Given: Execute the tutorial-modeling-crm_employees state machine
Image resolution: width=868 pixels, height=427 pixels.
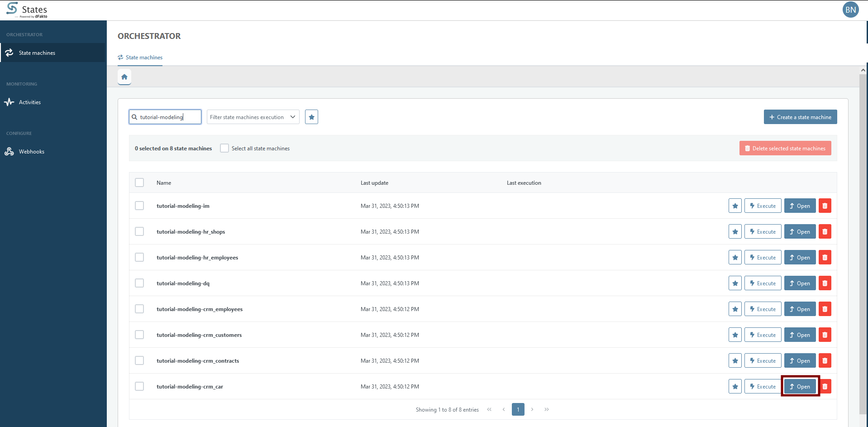Looking at the screenshot, I should coord(763,309).
